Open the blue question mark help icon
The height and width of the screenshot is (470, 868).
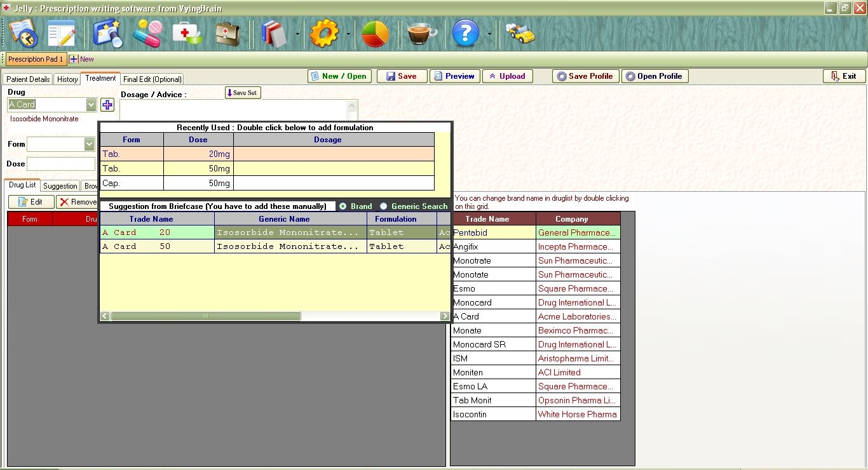coord(465,33)
